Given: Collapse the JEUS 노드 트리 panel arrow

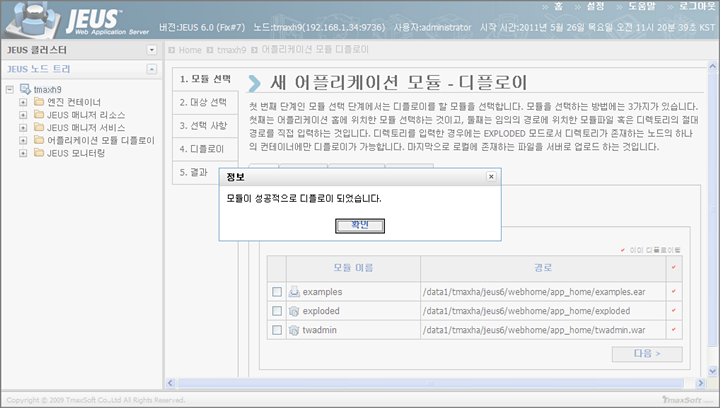Looking at the screenshot, I should tap(152, 69).
